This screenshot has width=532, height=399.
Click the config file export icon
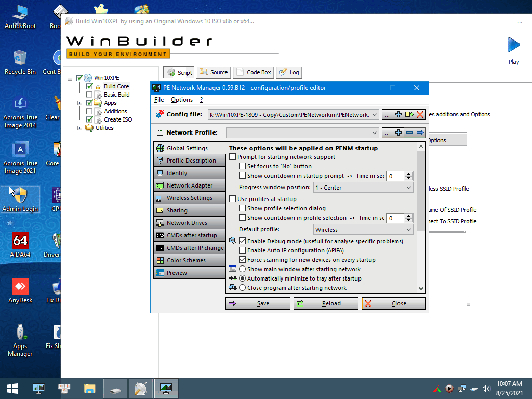pyautogui.click(x=409, y=115)
